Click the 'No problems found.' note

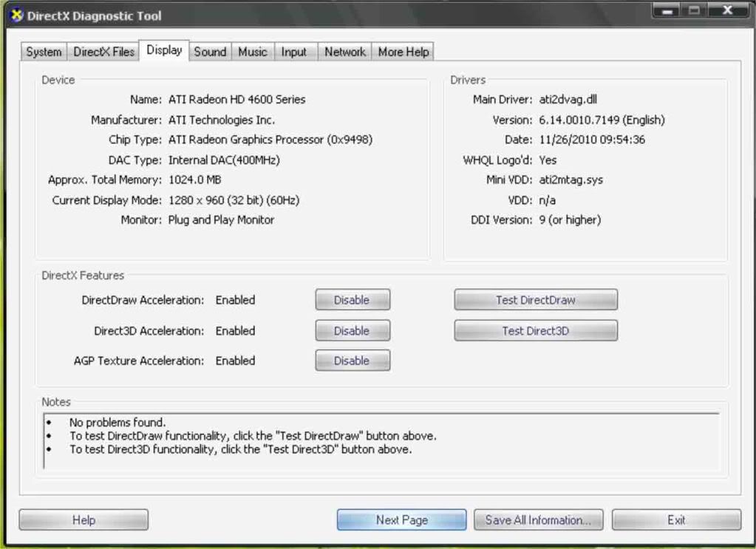(x=118, y=422)
